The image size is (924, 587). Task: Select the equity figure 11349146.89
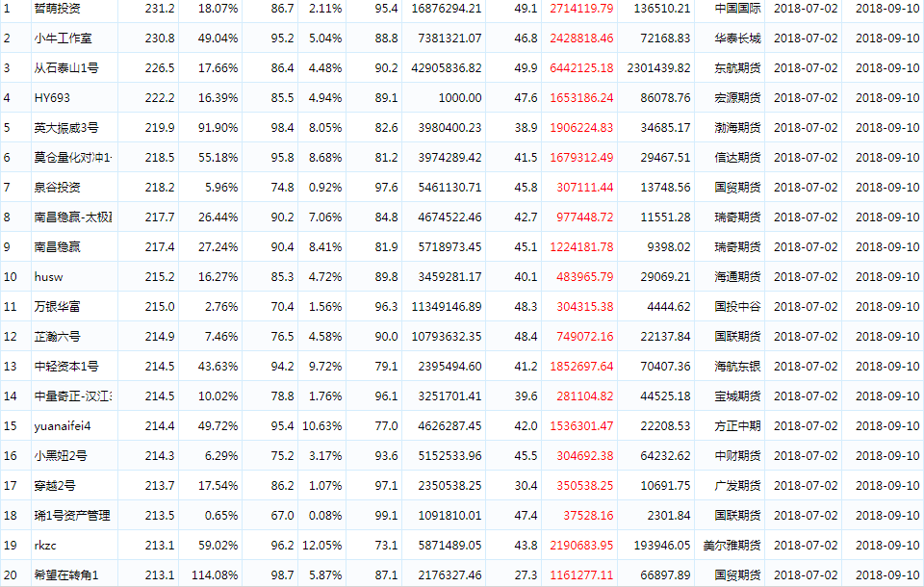tap(447, 307)
